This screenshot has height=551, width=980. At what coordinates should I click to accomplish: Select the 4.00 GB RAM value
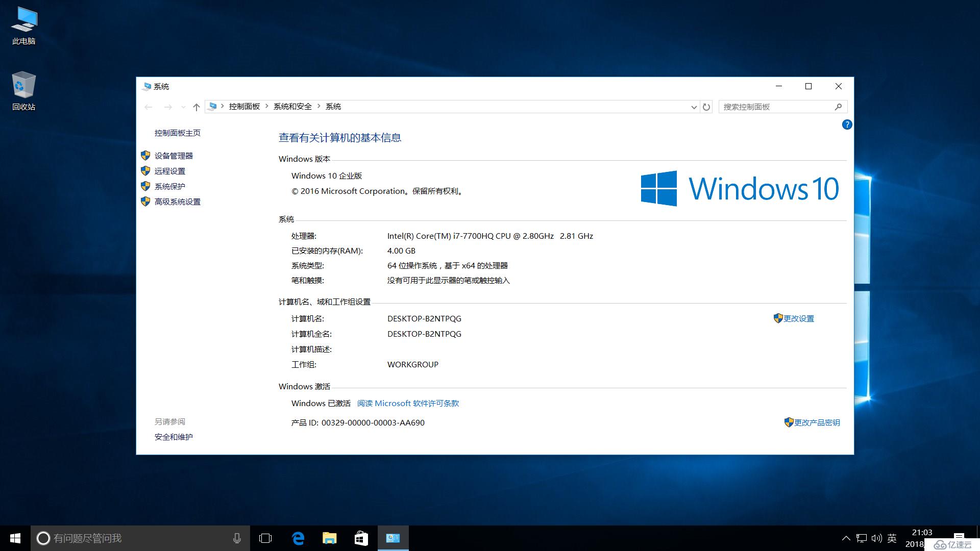pos(401,251)
